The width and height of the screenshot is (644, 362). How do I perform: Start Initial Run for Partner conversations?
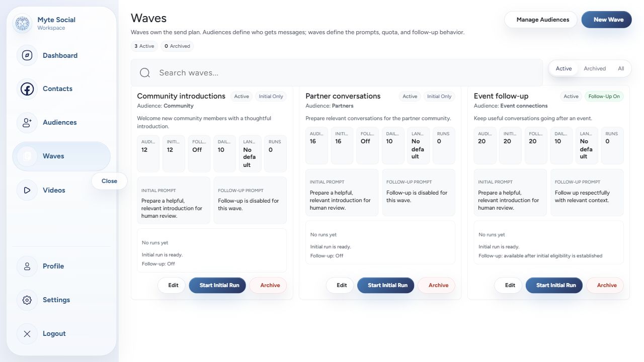pos(386,285)
